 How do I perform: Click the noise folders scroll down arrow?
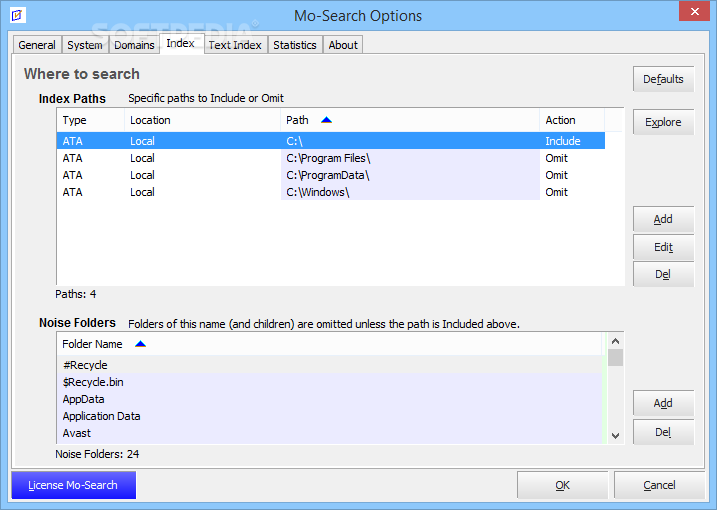[615, 436]
